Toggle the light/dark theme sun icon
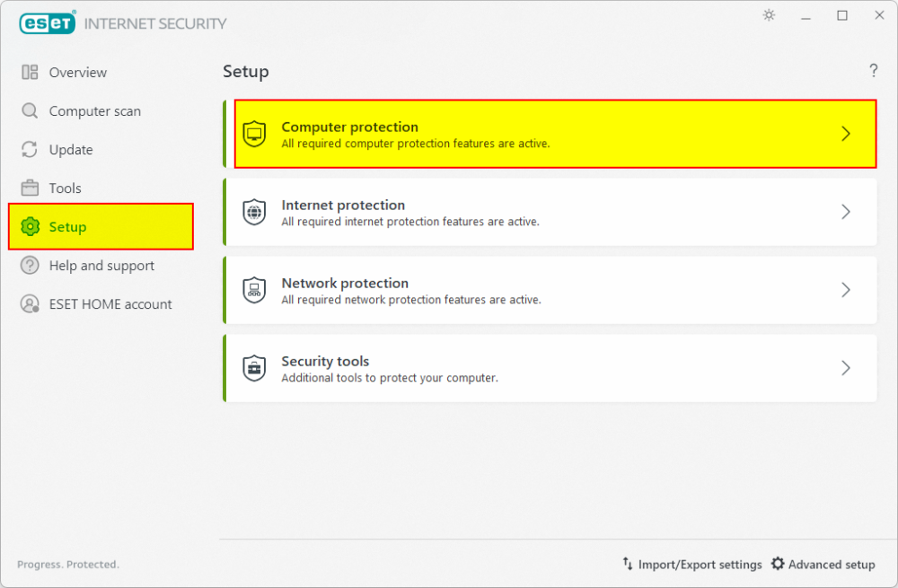The width and height of the screenshot is (898, 588). coord(769,15)
